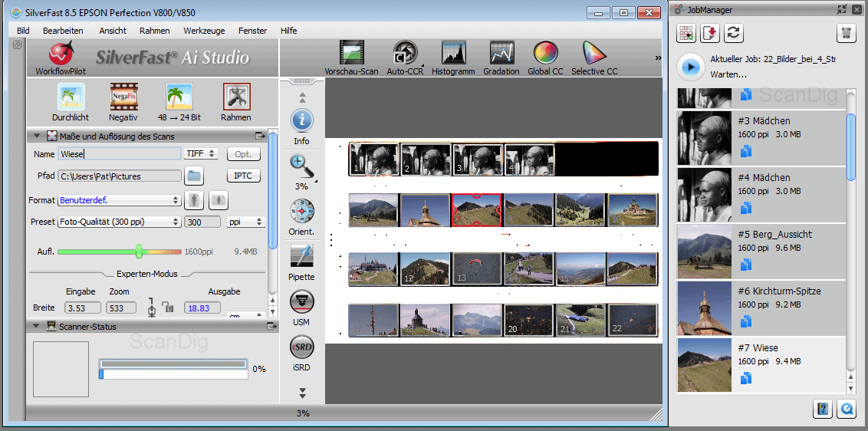
Task: Click the portrait orientation icon beside Format
Action: [x=194, y=200]
